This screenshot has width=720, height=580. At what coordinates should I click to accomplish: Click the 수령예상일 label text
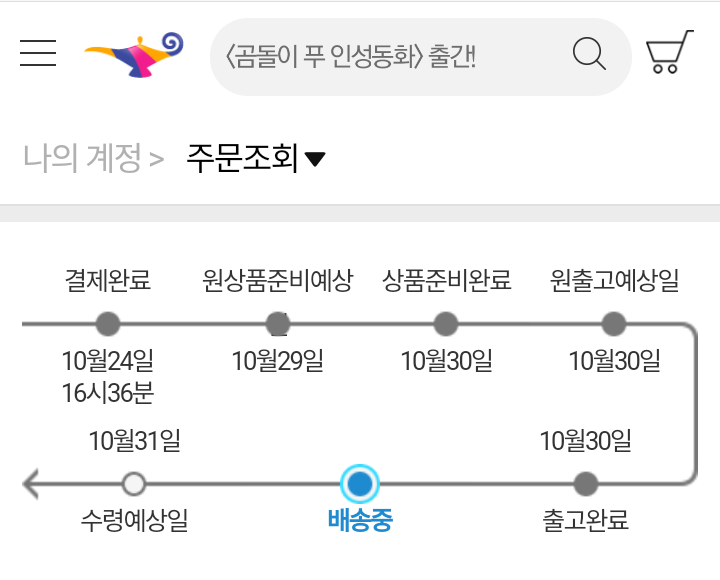(x=134, y=520)
